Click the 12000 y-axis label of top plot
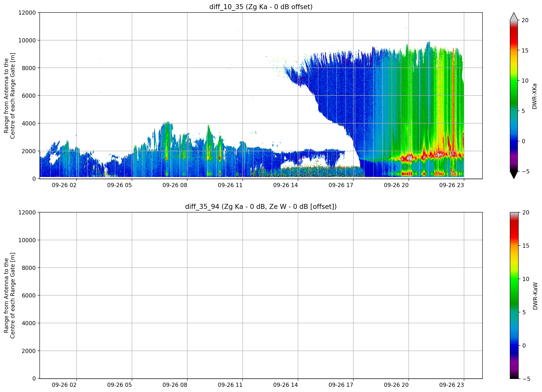Viewport: 542px width, 392px height. click(x=27, y=13)
